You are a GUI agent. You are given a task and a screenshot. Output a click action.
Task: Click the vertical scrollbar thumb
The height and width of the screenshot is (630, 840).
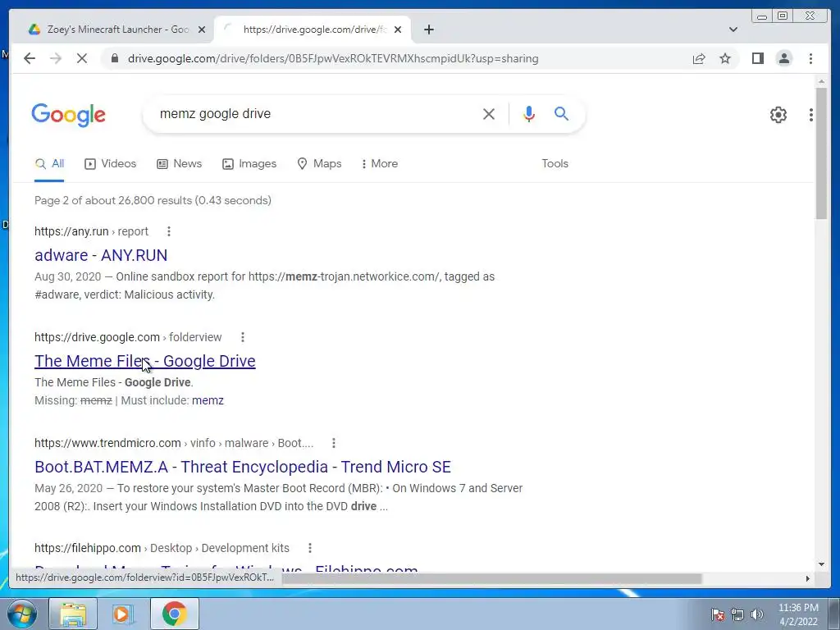[821, 153]
